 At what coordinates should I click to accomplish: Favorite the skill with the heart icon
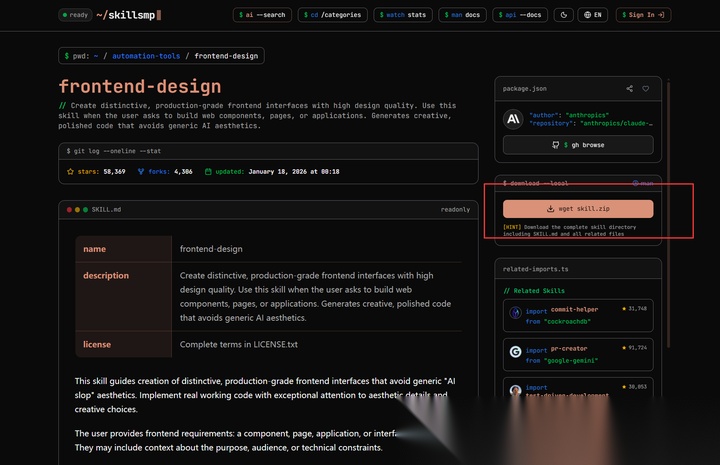tap(646, 89)
